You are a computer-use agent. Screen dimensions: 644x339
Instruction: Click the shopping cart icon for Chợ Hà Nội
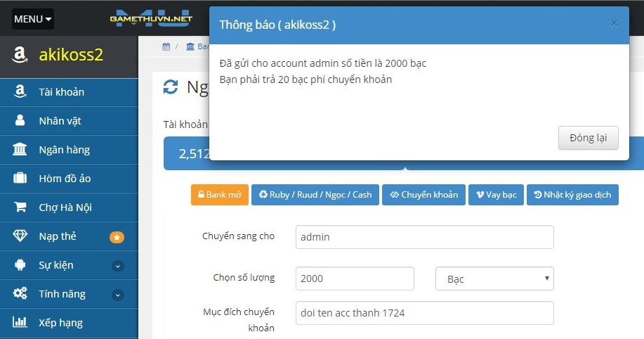pos(20,207)
